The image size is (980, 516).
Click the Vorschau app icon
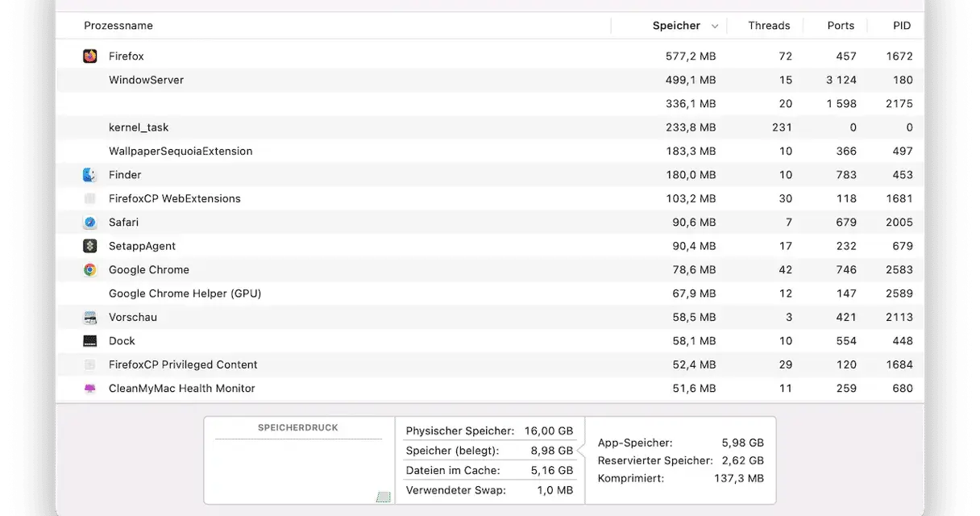point(90,318)
